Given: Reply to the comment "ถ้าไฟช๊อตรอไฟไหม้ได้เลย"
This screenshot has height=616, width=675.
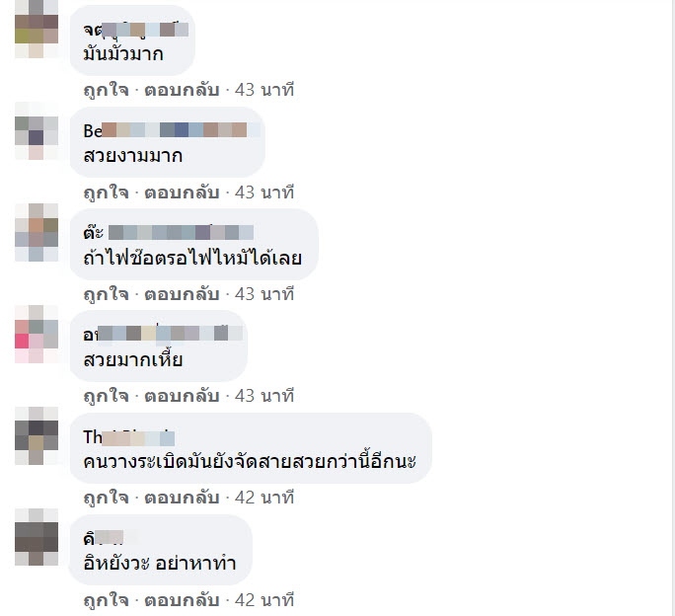Looking at the screenshot, I should click(182, 294).
